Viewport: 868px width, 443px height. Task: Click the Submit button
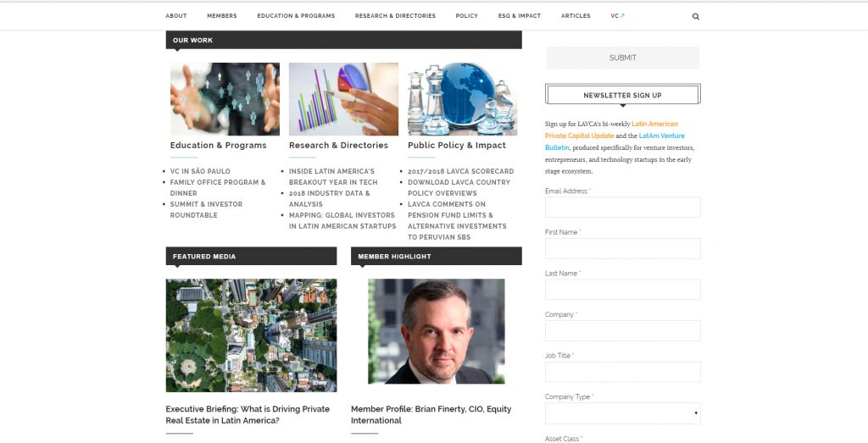tap(623, 58)
